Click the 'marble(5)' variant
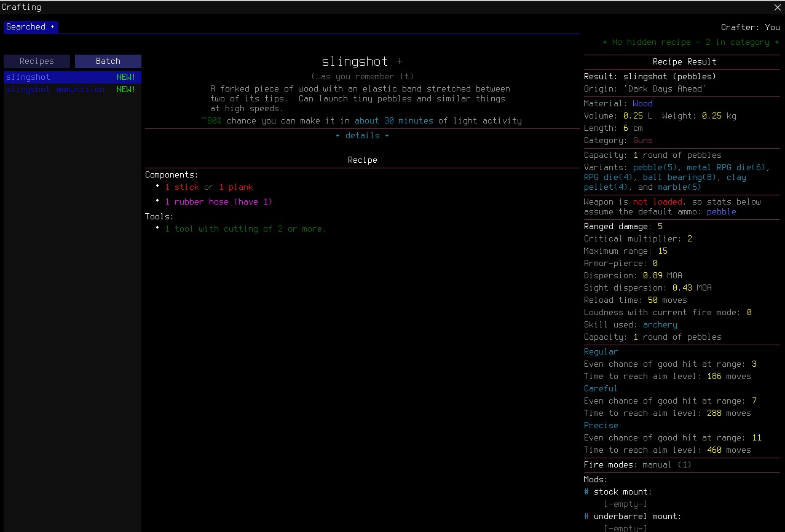The width and height of the screenshot is (785, 532). pyautogui.click(x=679, y=187)
